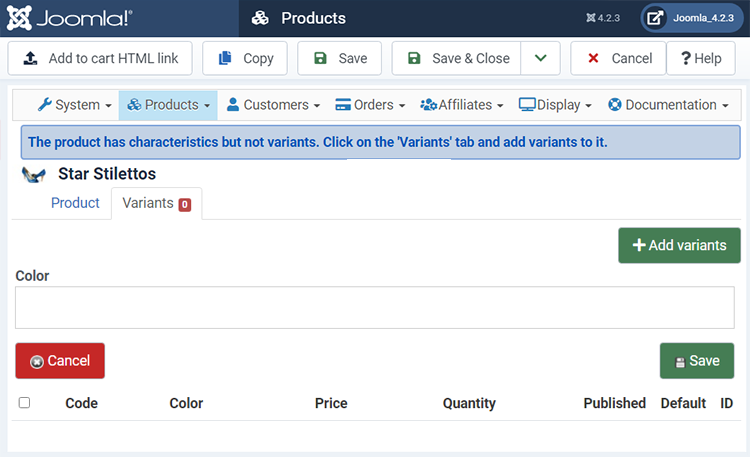750x458 pixels.
Task: Click into the Color input field
Action: coord(375,307)
